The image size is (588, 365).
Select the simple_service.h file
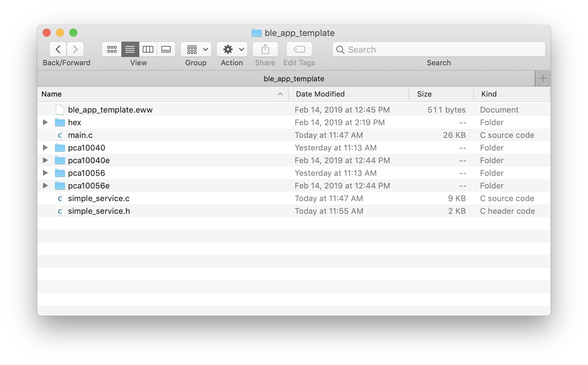pos(99,211)
